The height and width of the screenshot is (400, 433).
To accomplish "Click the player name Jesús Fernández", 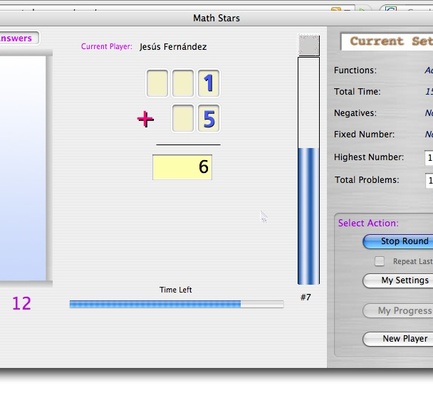I will click(173, 47).
